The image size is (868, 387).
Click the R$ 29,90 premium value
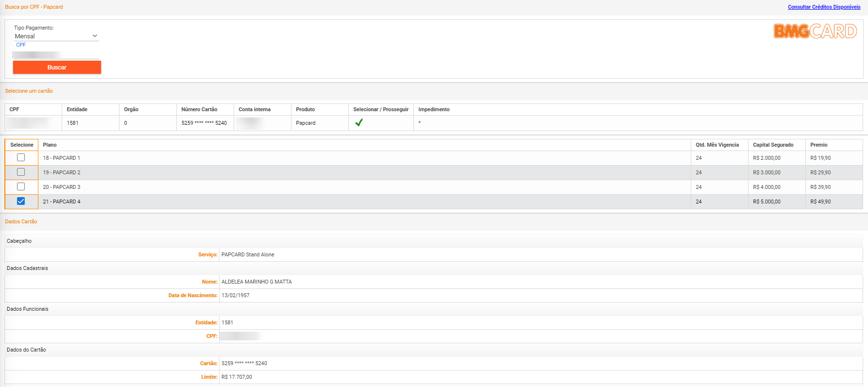pos(820,172)
